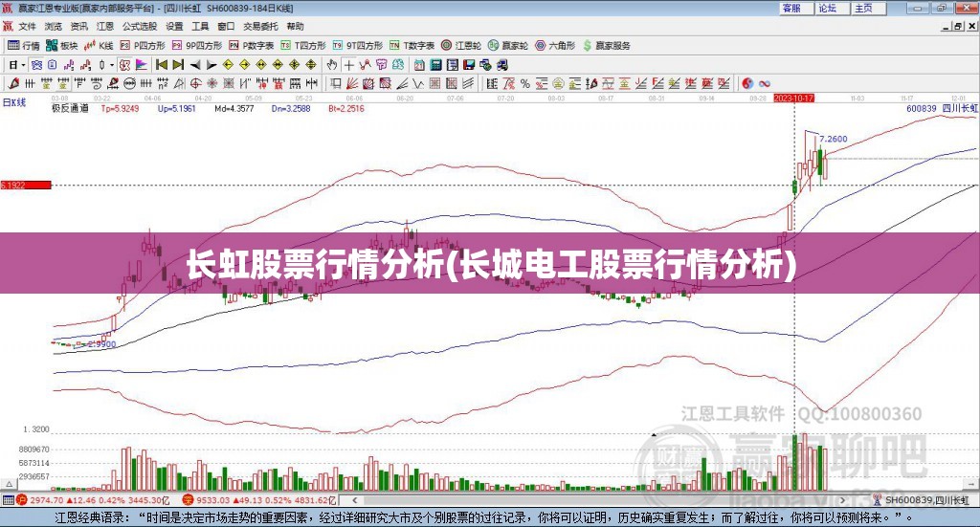Viewport: 980px width, 527px height.
Task: Open the calculator tool
Action: point(436,65)
